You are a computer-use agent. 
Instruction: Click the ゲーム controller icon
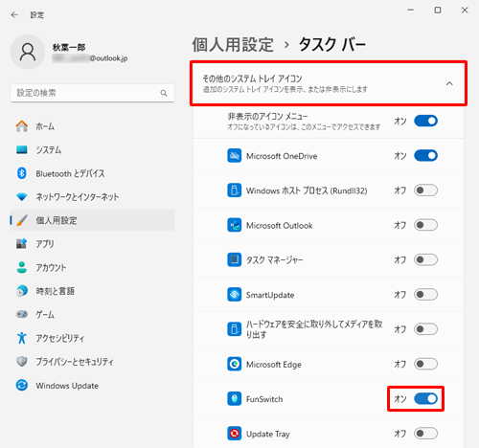22,314
